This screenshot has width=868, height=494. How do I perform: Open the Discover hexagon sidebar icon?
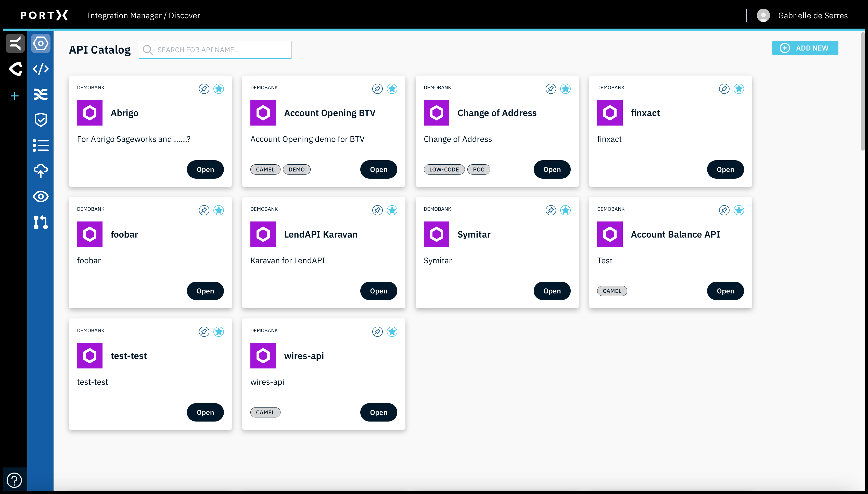[x=41, y=43]
